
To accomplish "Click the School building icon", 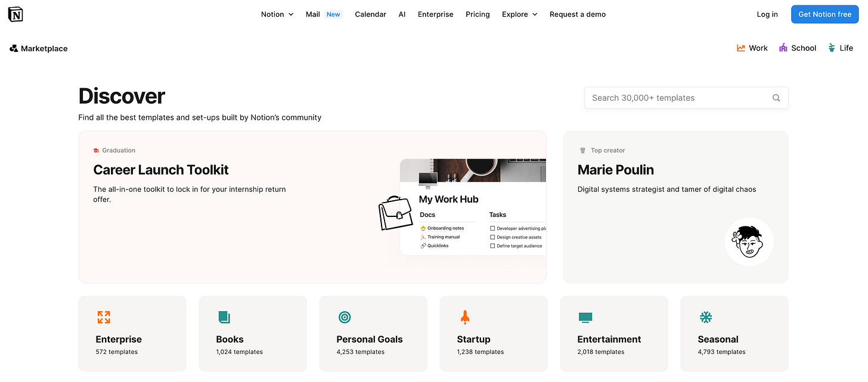I will pyautogui.click(x=783, y=48).
